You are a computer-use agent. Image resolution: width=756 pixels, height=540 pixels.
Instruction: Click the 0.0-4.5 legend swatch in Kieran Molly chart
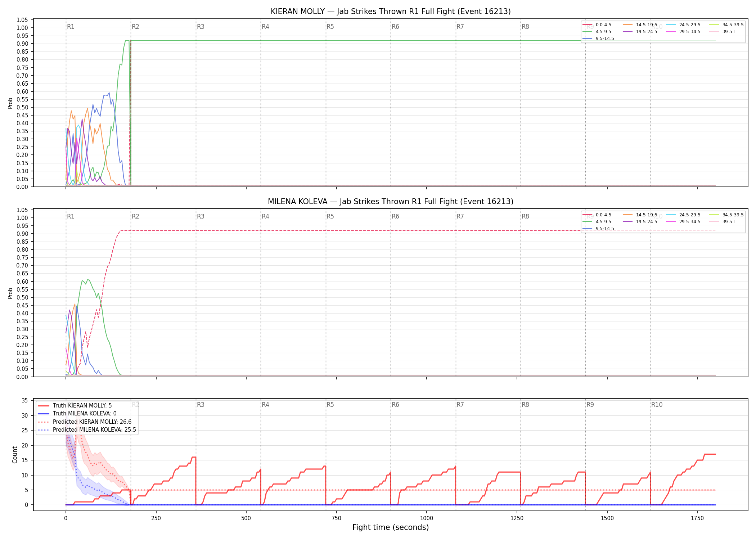coord(588,25)
